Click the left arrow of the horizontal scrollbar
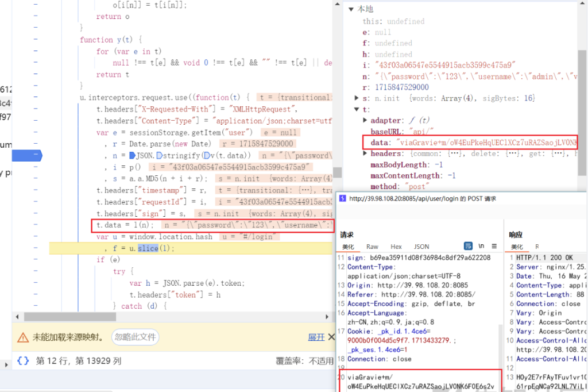 (x=17, y=317)
